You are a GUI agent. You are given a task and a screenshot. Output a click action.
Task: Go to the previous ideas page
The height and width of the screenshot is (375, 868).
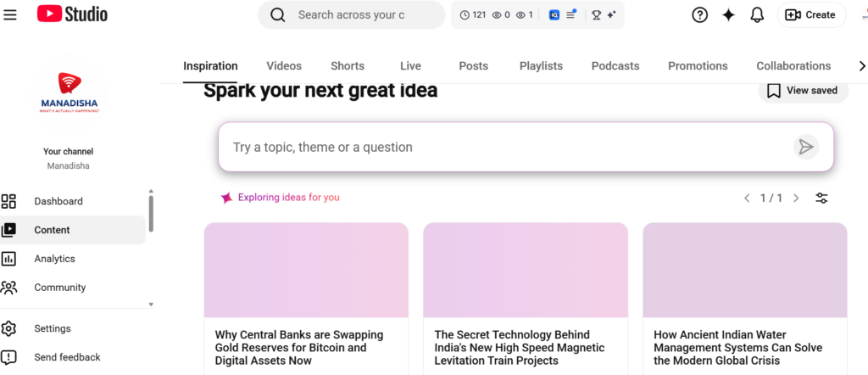[x=747, y=199]
